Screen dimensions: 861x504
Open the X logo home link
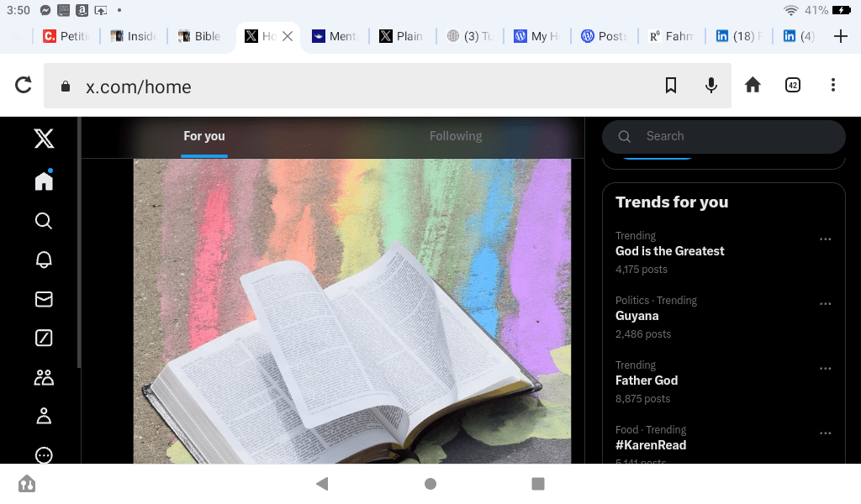tap(44, 139)
